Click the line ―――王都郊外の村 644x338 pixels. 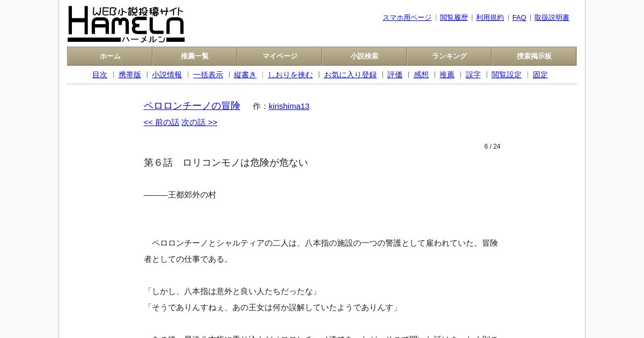point(180,195)
